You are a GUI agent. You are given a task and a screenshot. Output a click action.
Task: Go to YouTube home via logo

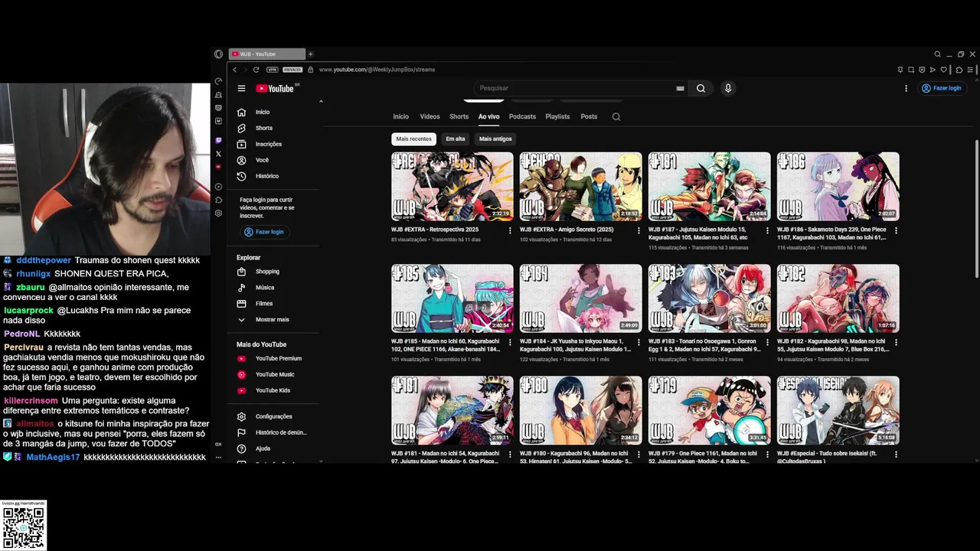pyautogui.click(x=276, y=89)
